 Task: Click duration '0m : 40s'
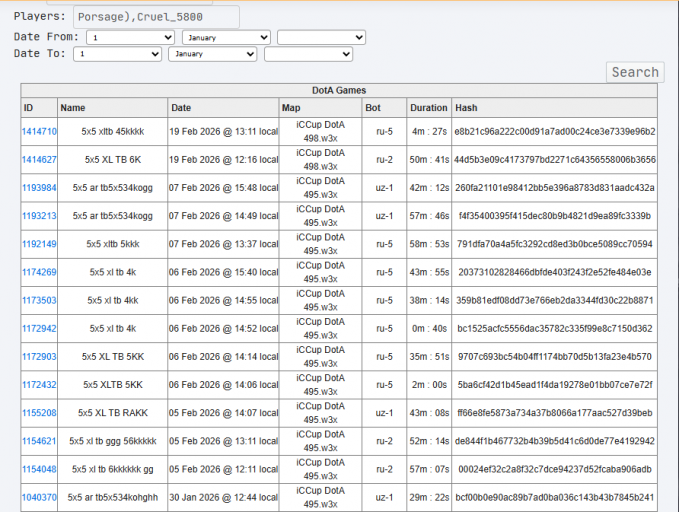[429, 329]
